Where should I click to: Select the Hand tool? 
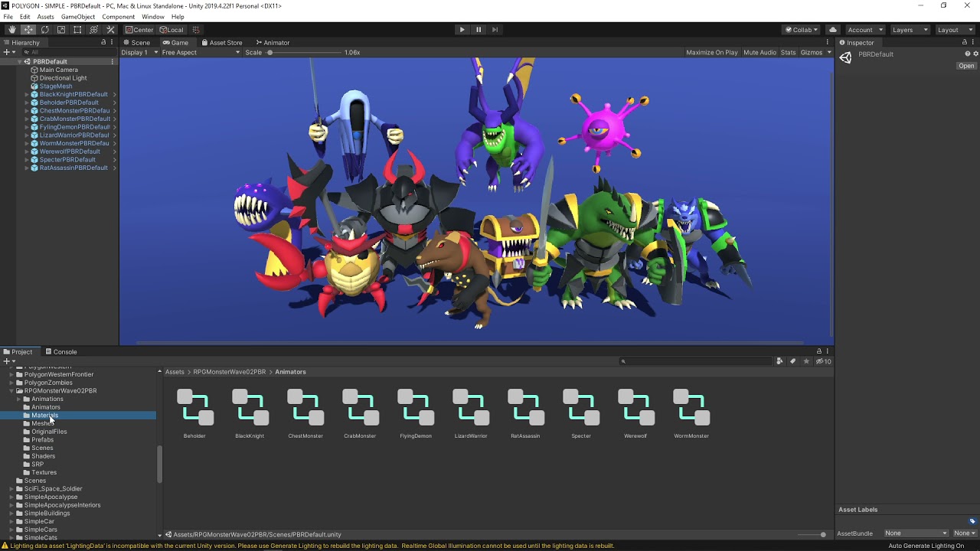[x=11, y=30]
